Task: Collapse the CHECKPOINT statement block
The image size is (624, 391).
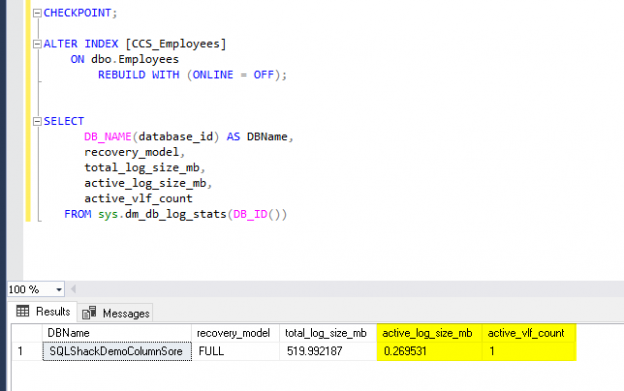Action: click(x=37, y=13)
